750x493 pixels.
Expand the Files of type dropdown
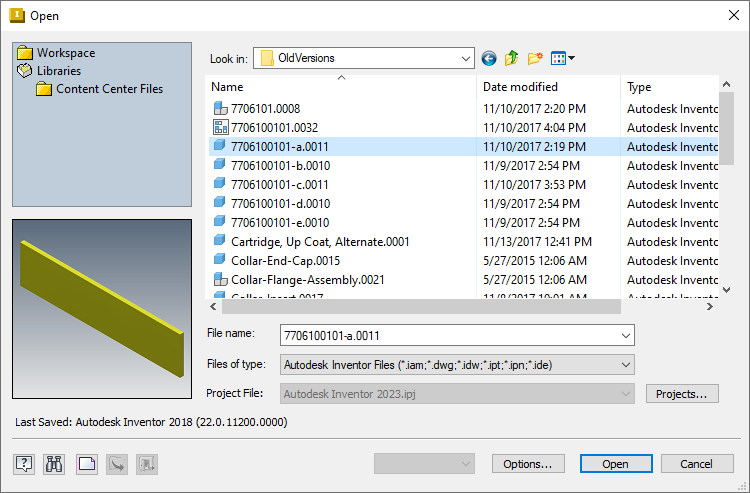(625, 365)
